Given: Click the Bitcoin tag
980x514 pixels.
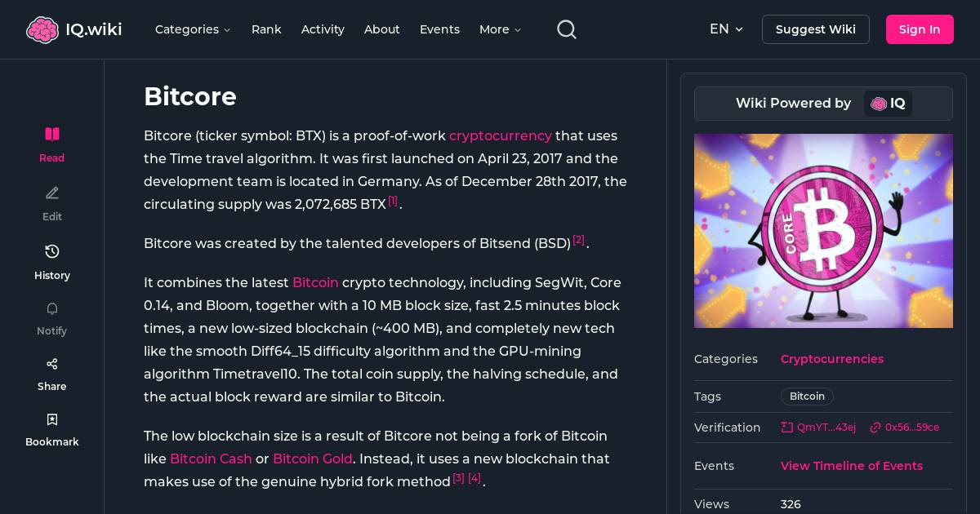Looking at the screenshot, I should point(807,397).
